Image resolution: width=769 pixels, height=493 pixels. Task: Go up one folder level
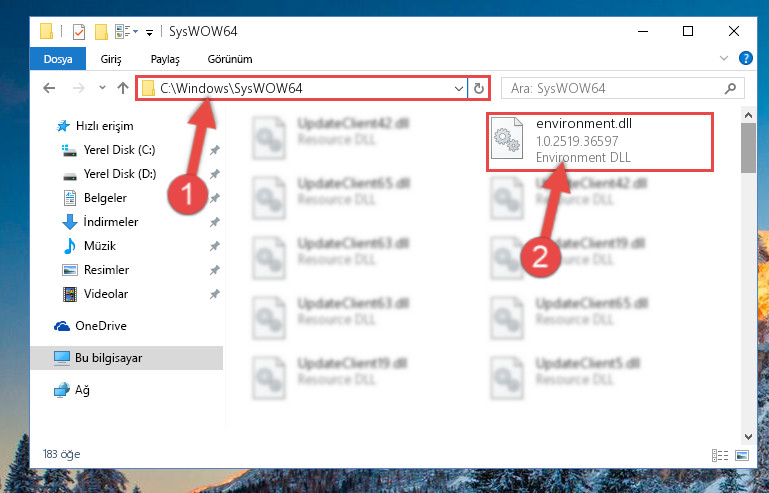(123, 88)
